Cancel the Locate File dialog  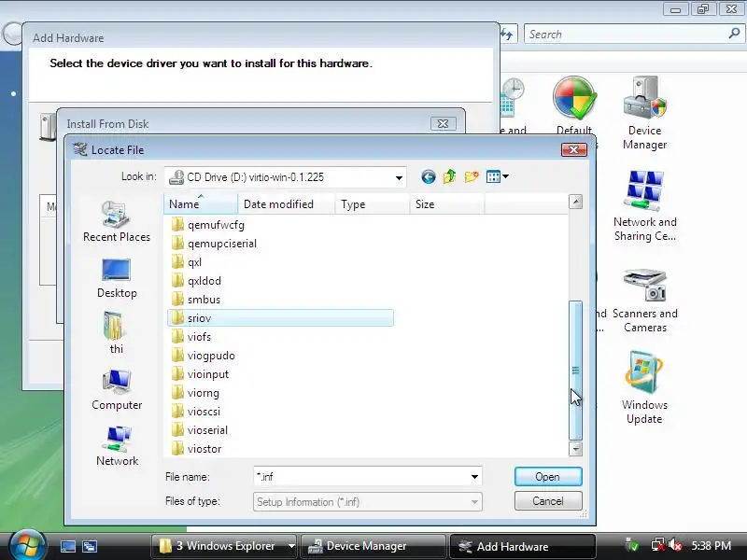(x=548, y=501)
